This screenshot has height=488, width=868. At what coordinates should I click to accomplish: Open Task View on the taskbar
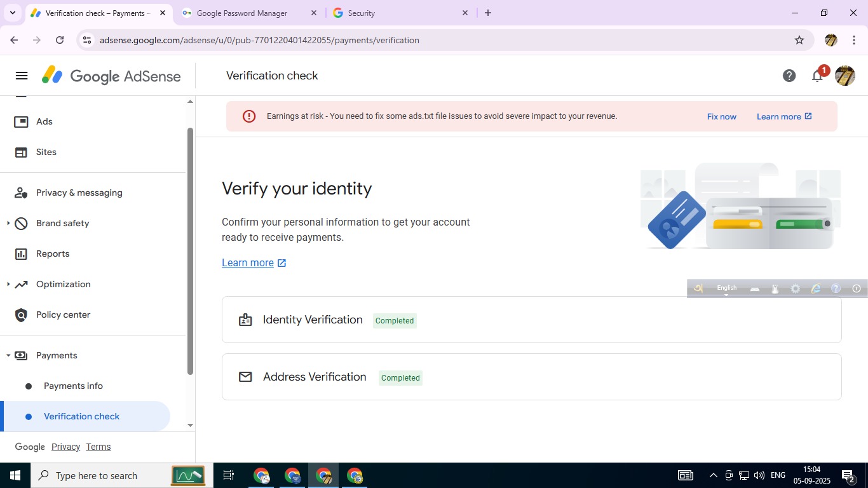pos(229,475)
